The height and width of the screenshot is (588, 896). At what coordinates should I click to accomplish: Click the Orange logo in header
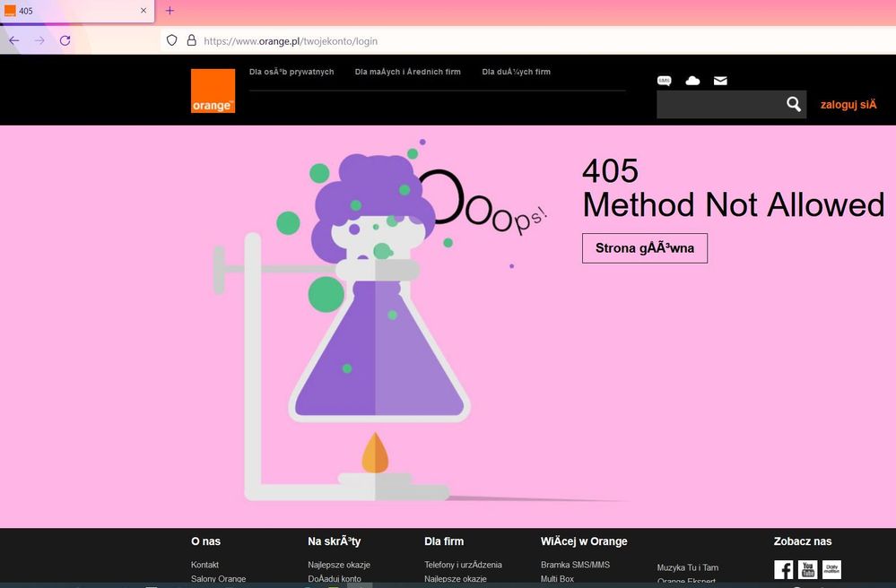[x=213, y=91]
